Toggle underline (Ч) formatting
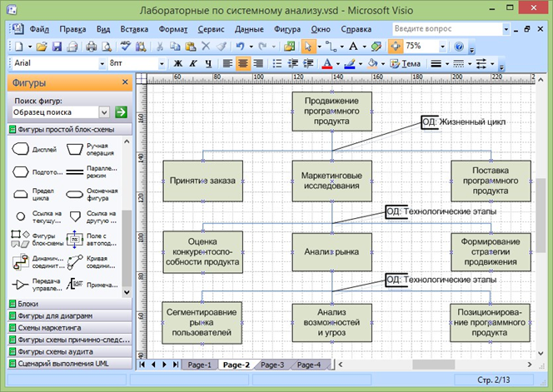Image resolution: width=553 pixels, height=392 pixels. [x=208, y=63]
